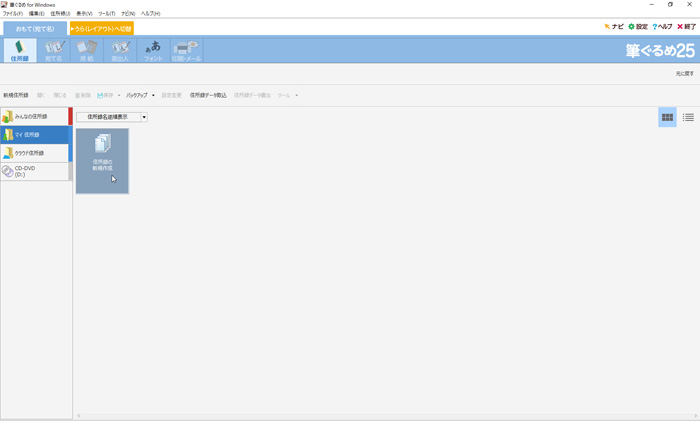Click 新規住所録 in the toolbar
The image size is (700, 421).
point(16,95)
